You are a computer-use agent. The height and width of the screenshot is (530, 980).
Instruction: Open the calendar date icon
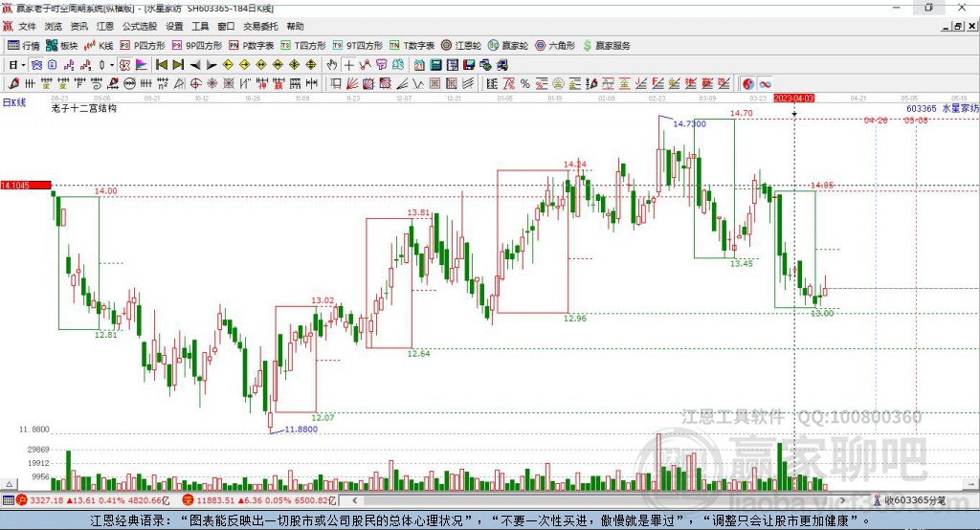click(419, 65)
